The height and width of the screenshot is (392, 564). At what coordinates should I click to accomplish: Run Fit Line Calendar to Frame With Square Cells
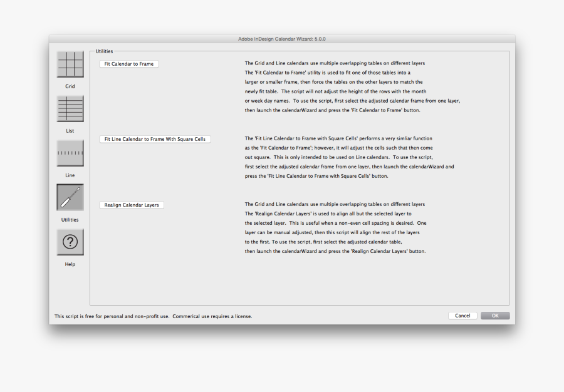(155, 139)
